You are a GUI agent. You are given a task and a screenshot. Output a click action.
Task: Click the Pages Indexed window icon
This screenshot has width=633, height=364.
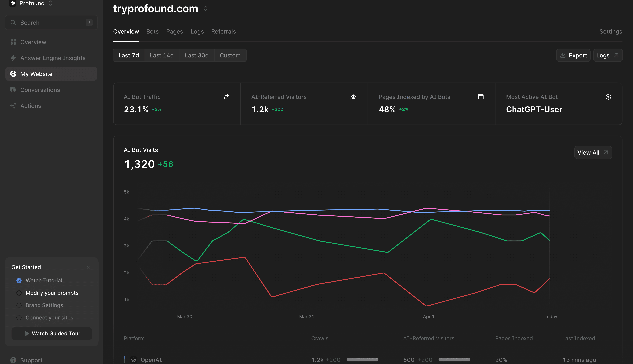(481, 97)
